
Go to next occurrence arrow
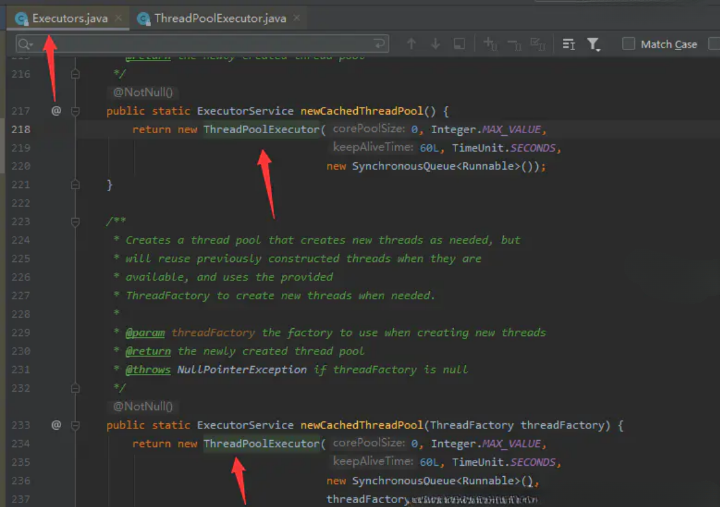coord(435,44)
